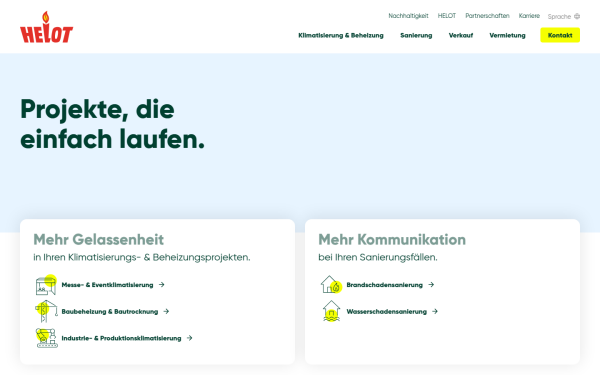Click the Mehr Kommunikation card heading

tap(392, 240)
